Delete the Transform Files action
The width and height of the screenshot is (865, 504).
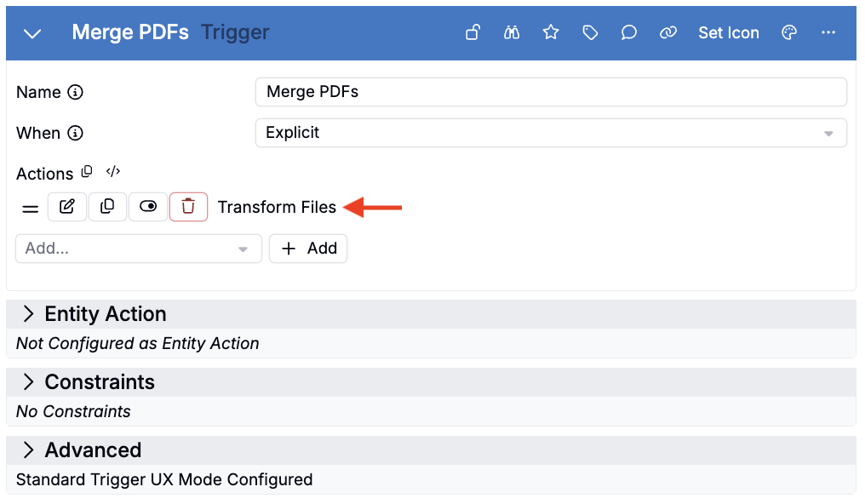point(188,207)
